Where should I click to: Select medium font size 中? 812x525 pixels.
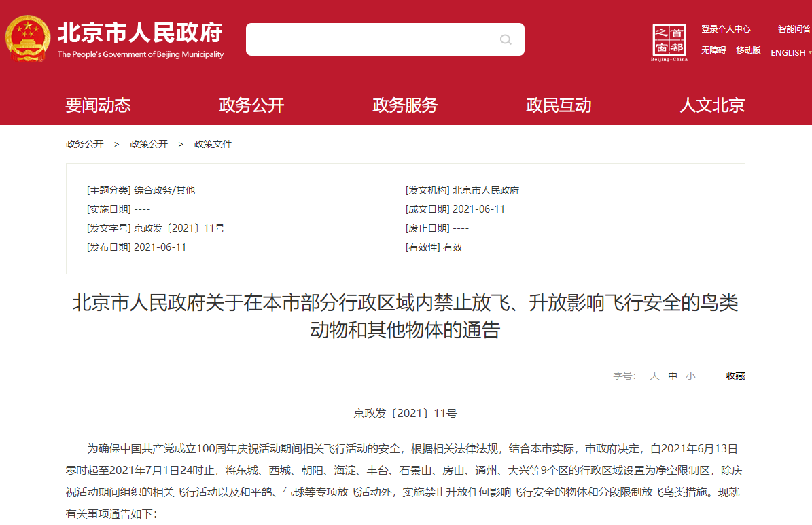(x=673, y=376)
